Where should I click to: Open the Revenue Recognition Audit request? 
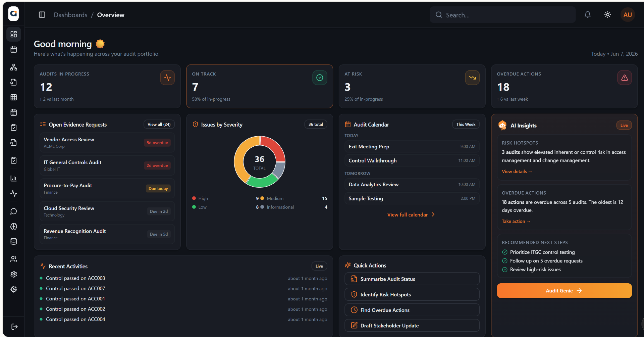pos(107,234)
